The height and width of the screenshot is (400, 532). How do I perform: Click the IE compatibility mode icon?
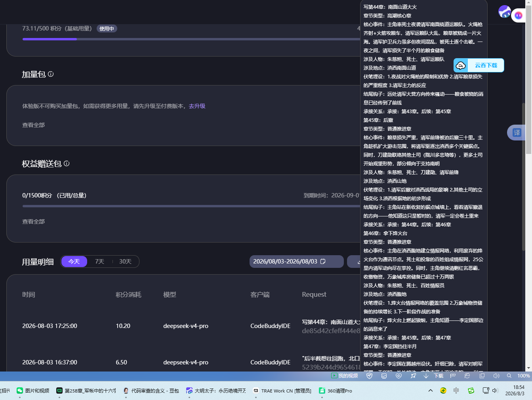[467, 376]
